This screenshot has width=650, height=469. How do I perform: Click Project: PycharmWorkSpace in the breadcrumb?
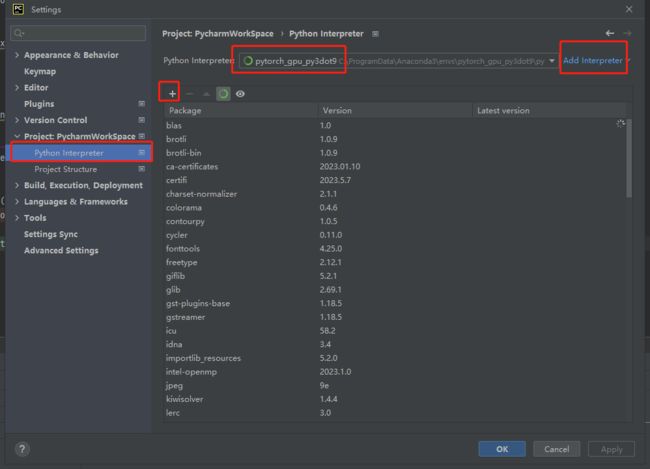click(x=218, y=34)
